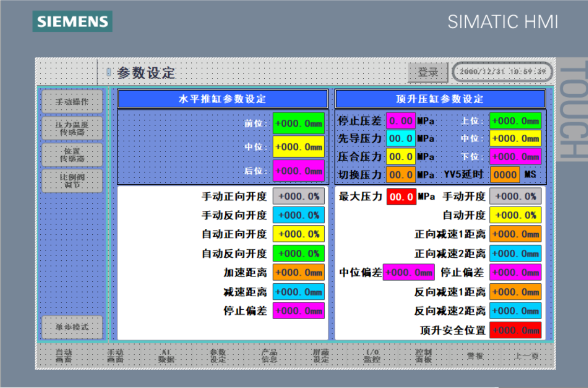Open the 警报 alarm tab

pos(475,356)
